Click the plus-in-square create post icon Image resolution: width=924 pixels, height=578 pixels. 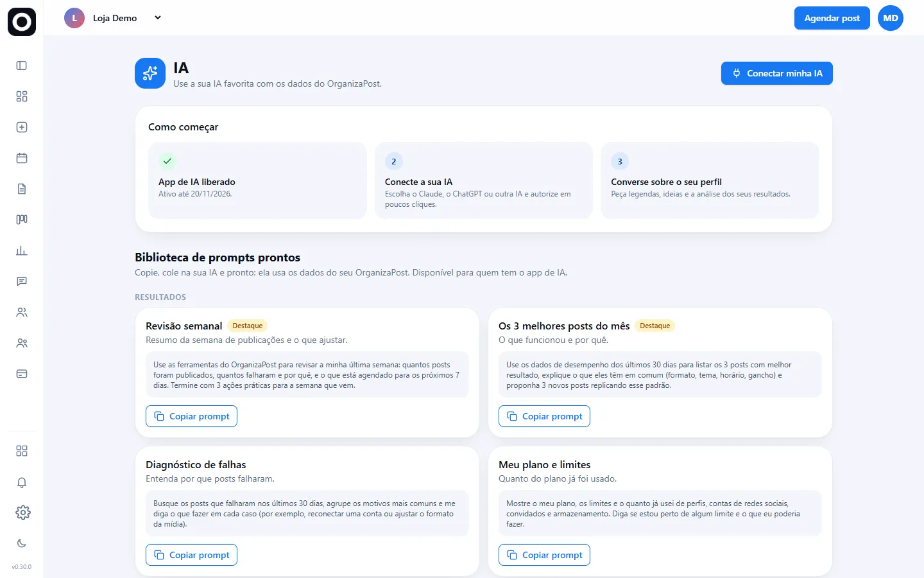(22, 127)
